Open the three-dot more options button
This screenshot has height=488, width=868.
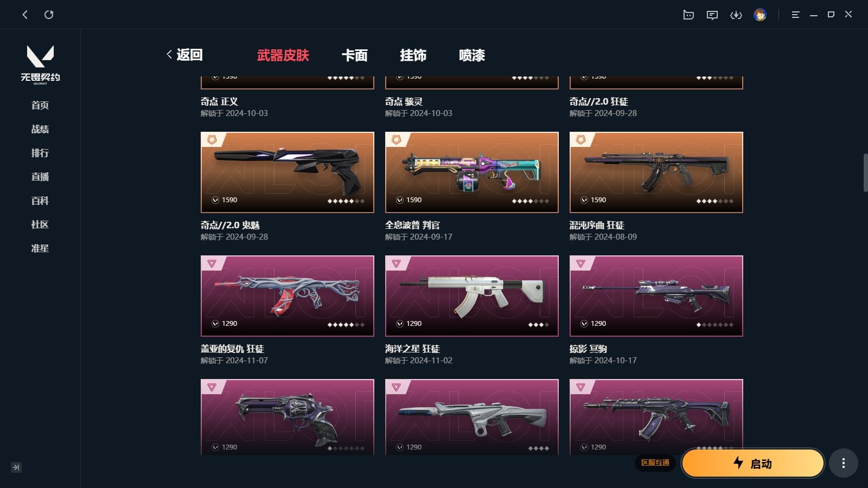pyautogui.click(x=843, y=463)
